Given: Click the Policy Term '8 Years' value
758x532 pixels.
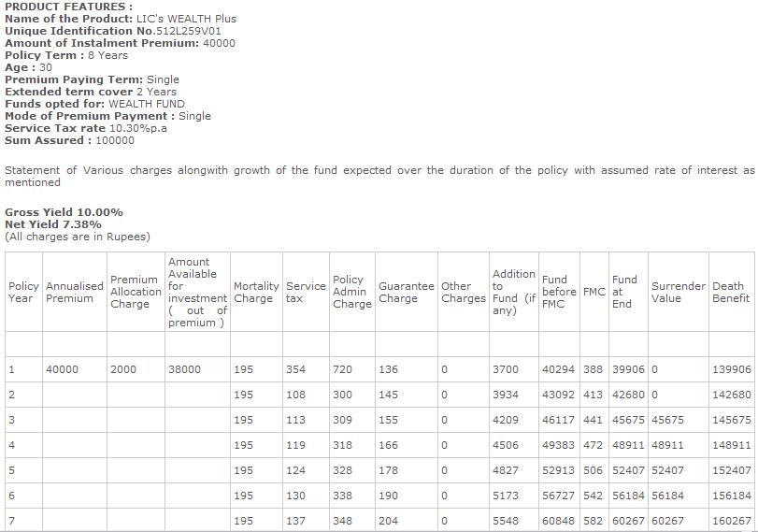Looking at the screenshot, I should click(x=107, y=55).
